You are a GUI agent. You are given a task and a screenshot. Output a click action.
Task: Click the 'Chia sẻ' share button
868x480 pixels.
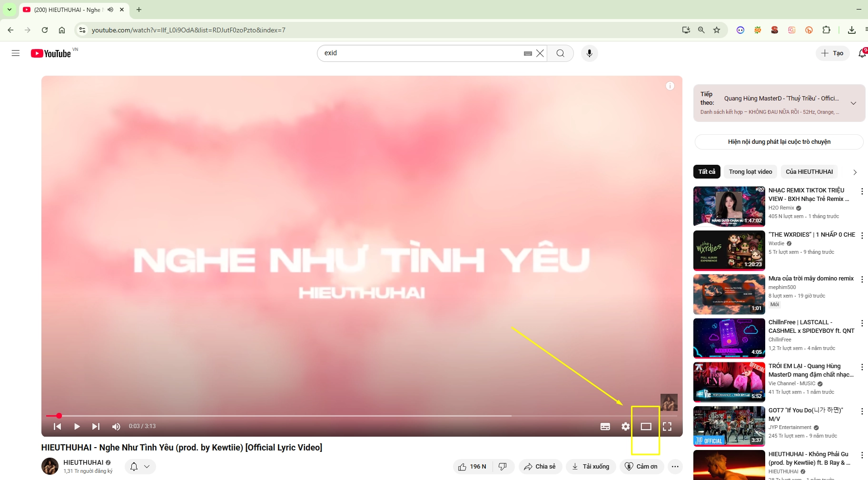coord(540,467)
